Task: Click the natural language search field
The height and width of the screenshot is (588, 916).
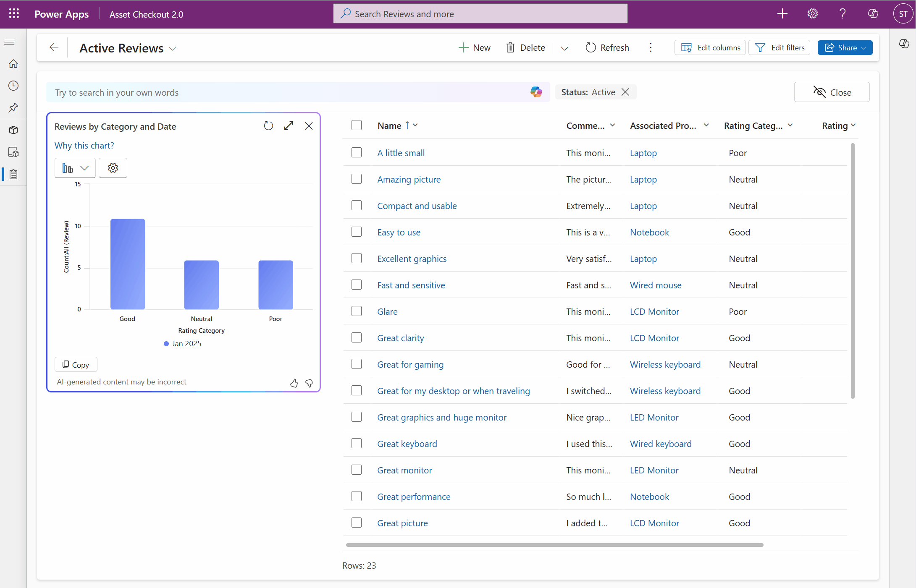Action: (252, 92)
